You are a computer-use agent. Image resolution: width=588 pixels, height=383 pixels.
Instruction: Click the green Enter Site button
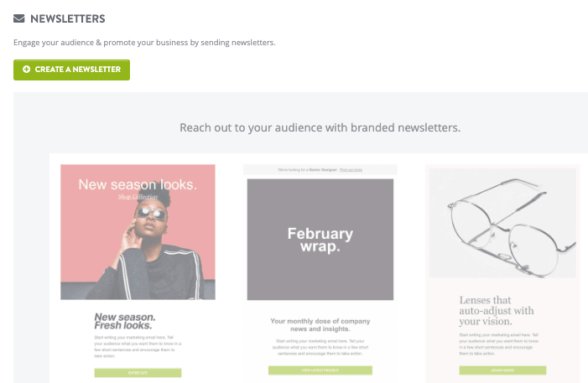[138, 373]
